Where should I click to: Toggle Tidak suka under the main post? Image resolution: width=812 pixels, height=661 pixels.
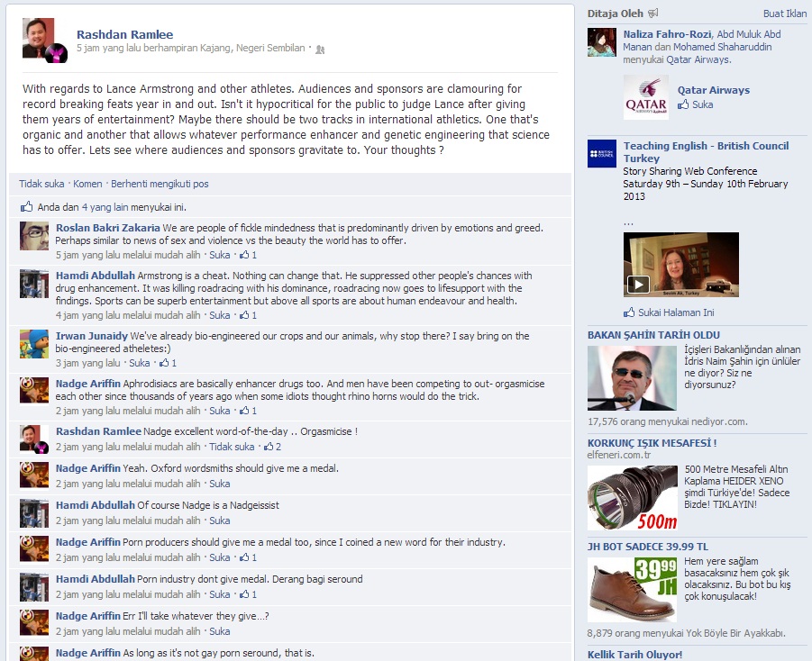(41, 184)
